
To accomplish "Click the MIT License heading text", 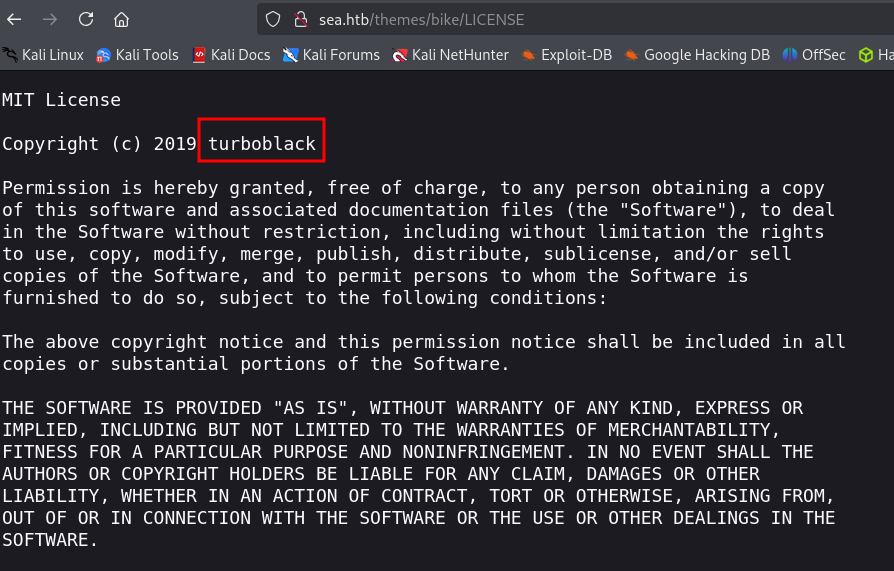I will (x=61, y=100).
